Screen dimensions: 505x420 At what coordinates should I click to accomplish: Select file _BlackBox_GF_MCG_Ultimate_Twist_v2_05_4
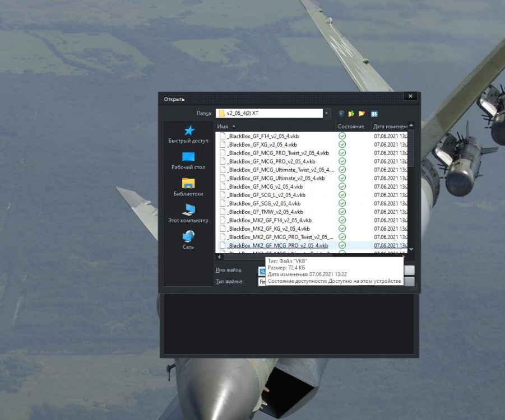[x=281, y=170]
